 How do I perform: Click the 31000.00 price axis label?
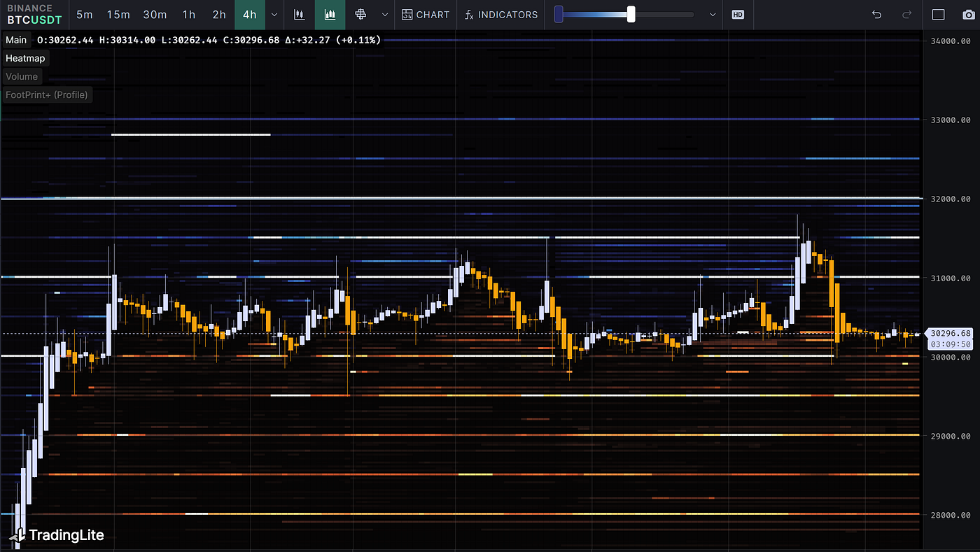point(951,278)
